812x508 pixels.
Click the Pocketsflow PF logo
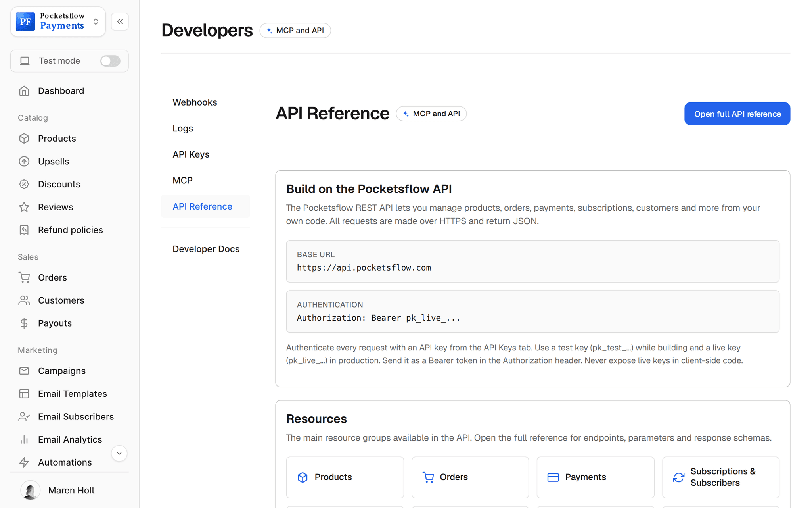[x=25, y=21]
